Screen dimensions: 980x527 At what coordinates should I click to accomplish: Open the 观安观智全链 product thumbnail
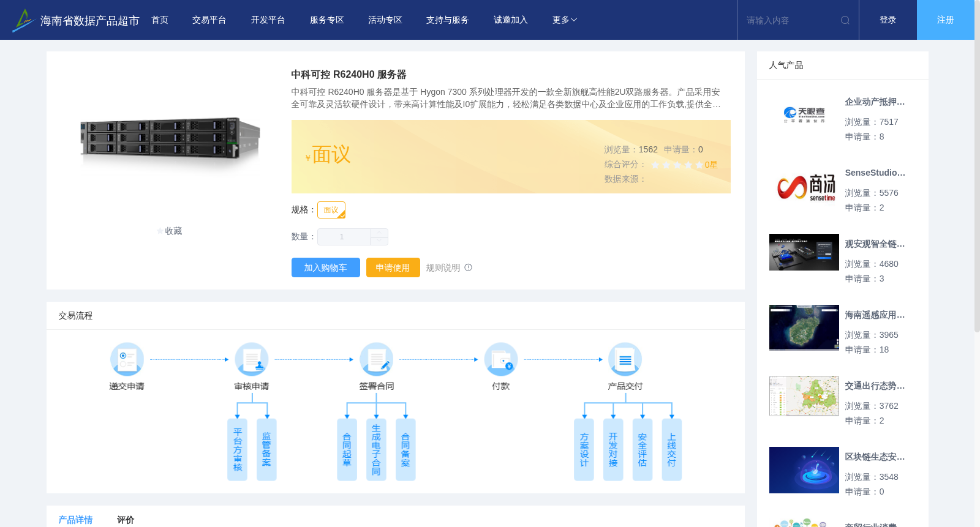804,252
